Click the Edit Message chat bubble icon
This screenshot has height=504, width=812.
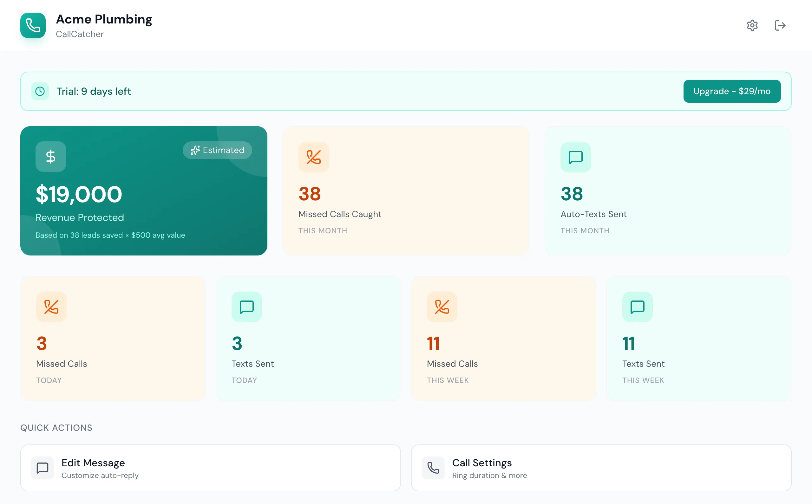click(x=43, y=468)
